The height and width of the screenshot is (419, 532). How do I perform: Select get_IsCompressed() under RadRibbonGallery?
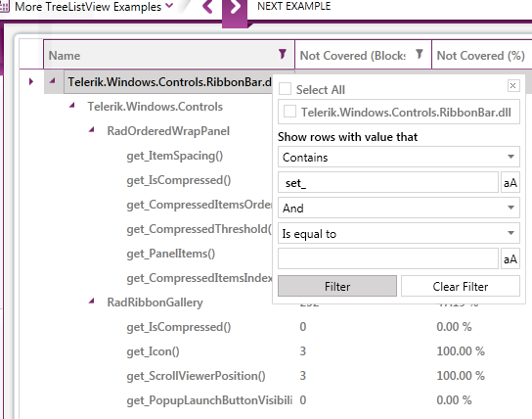[179, 327]
